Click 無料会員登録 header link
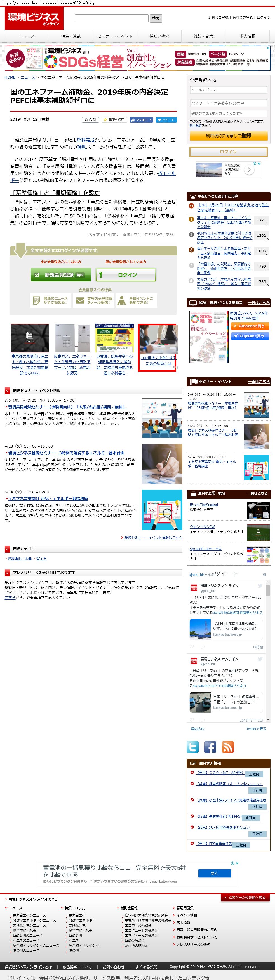This screenshot has width=275, height=980. tap(218, 18)
